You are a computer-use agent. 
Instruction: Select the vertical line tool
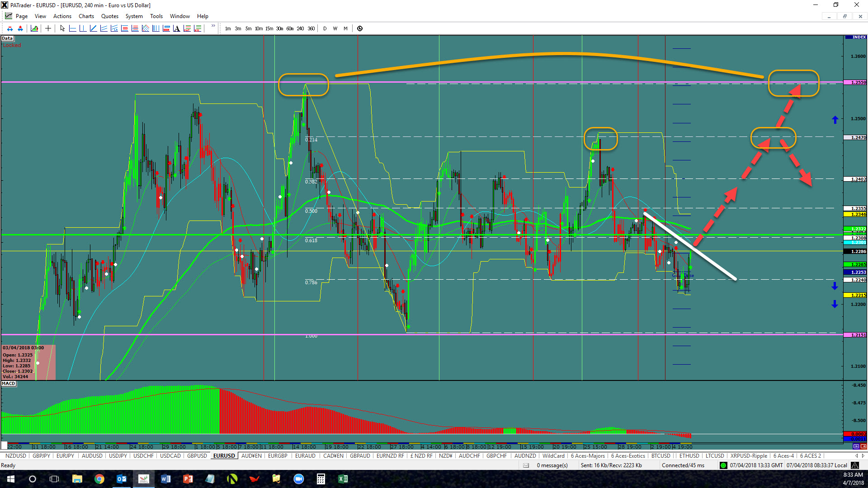point(83,28)
